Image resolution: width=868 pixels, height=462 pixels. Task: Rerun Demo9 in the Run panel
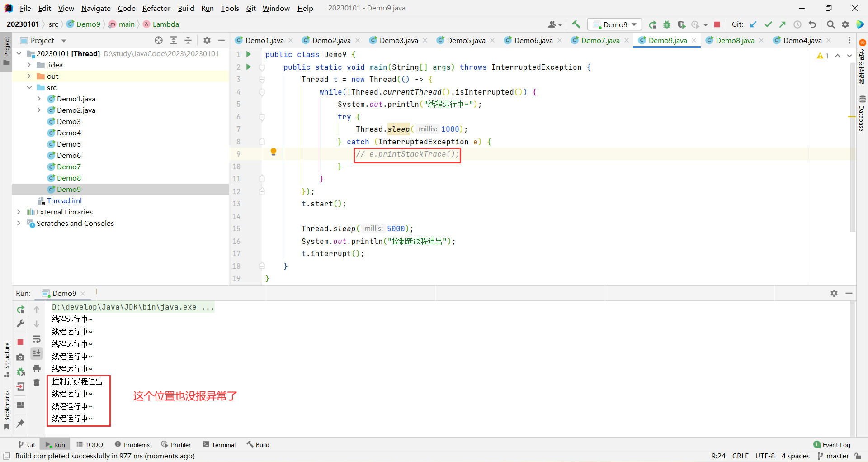(x=20, y=310)
